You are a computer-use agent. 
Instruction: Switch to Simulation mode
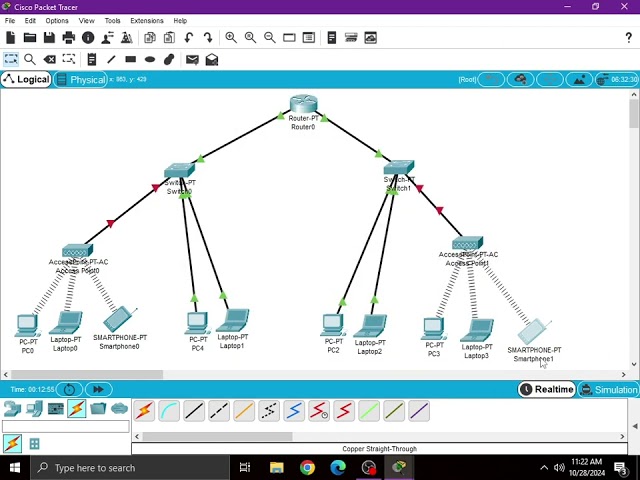[x=609, y=389]
